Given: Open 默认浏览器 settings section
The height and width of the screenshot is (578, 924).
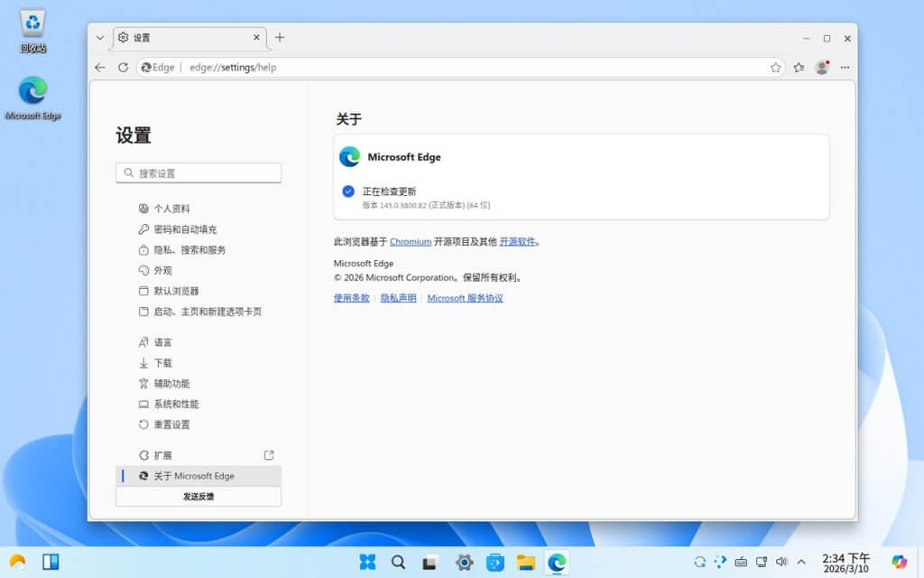Looking at the screenshot, I should pyautogui.click(x=199, y=291).
